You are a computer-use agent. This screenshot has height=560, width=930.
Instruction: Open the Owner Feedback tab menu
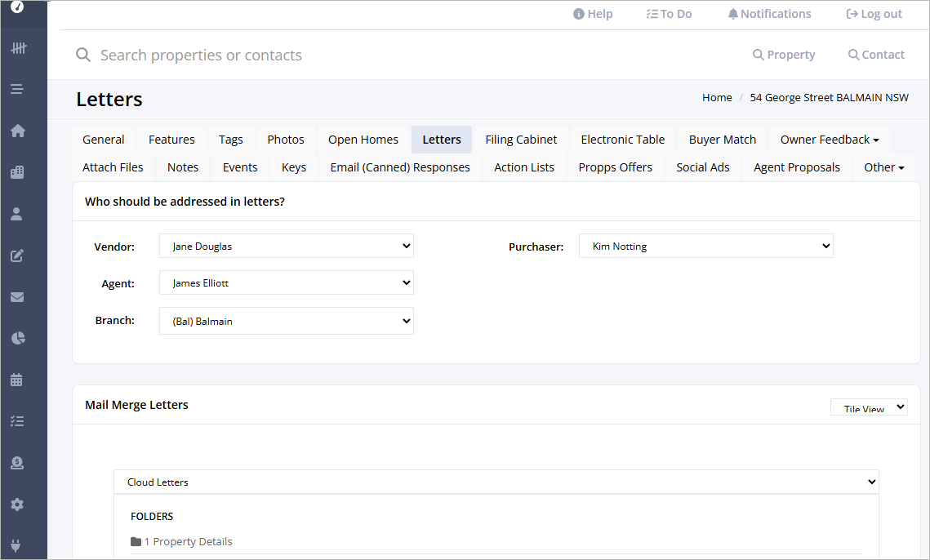click(829, 140)
